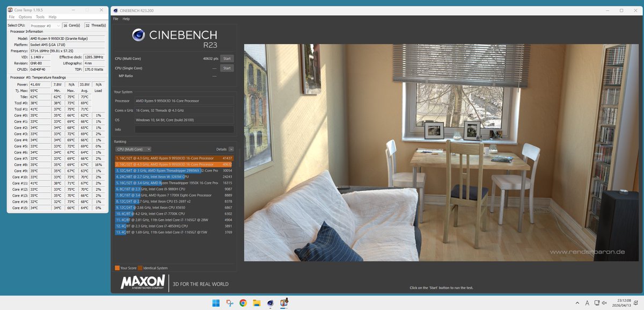Open Tools menu in Core Temp
Viewport: 644px width, 310px height.
click(x=40, y=17)
